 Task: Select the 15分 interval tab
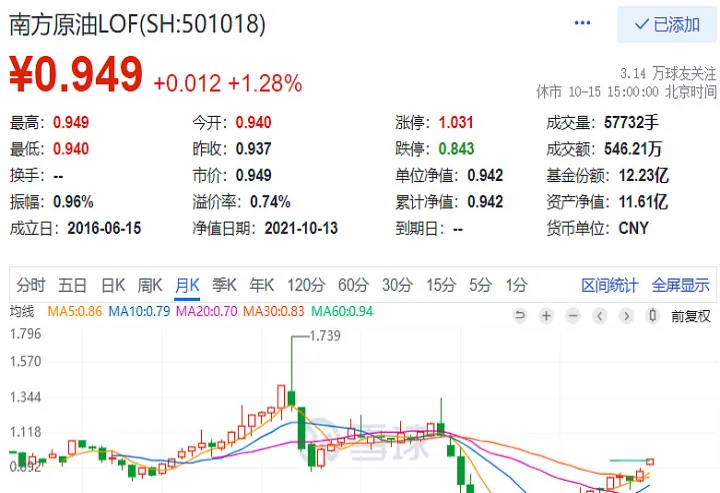pyautogui.click(x=441, y=285)
